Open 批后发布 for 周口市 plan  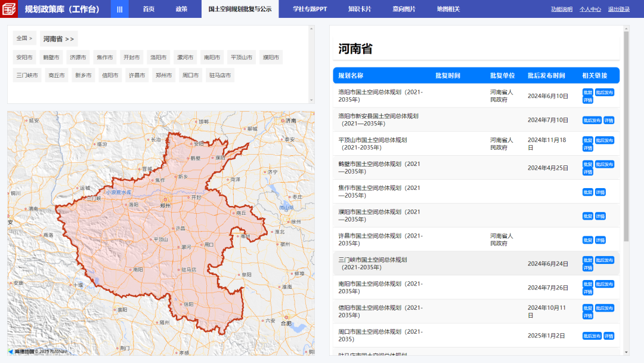point(592,336)
